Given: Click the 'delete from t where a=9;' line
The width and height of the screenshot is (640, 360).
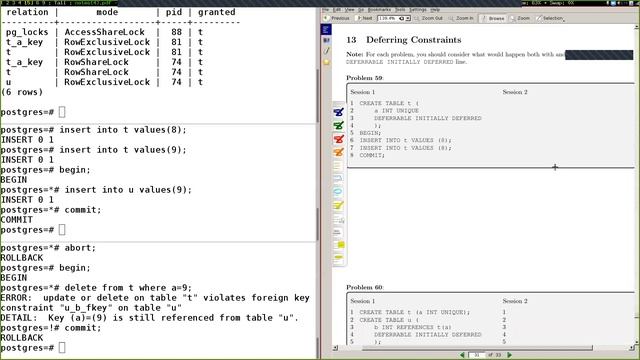Looking at the screenshot, I should click(x=128, y=288).
